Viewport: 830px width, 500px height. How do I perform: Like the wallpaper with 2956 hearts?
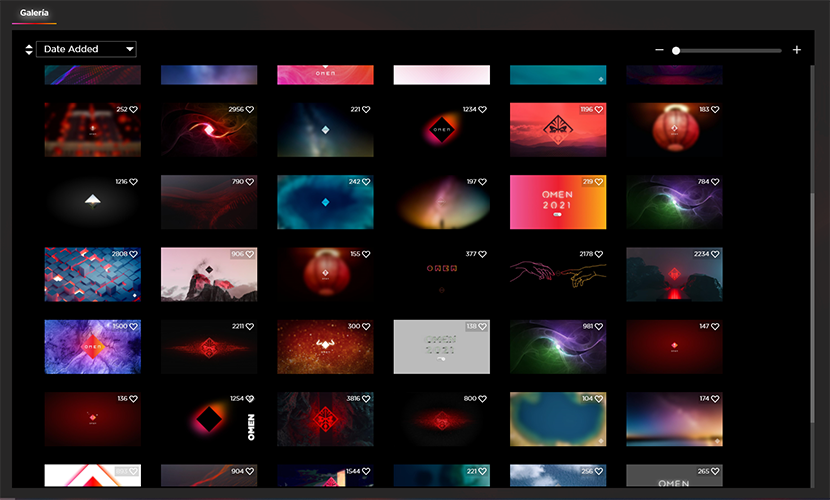pyautogui.click(x=250, y=110)
